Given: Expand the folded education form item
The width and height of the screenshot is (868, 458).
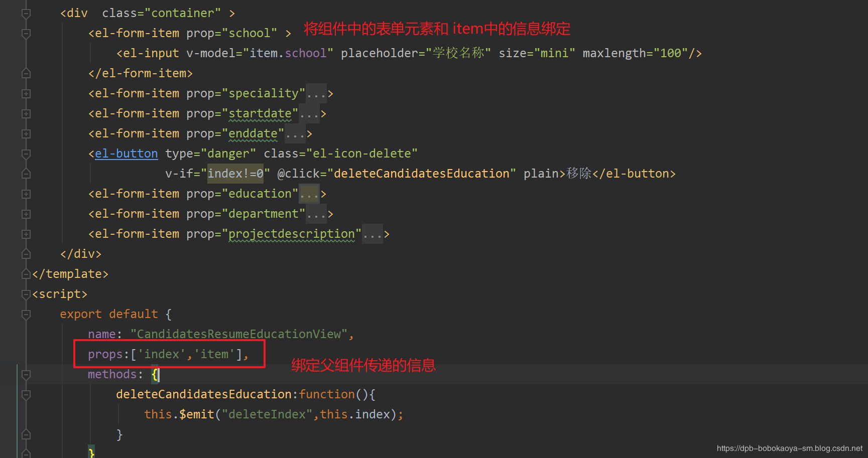Looking at the screenshot, I should [26, 194].
